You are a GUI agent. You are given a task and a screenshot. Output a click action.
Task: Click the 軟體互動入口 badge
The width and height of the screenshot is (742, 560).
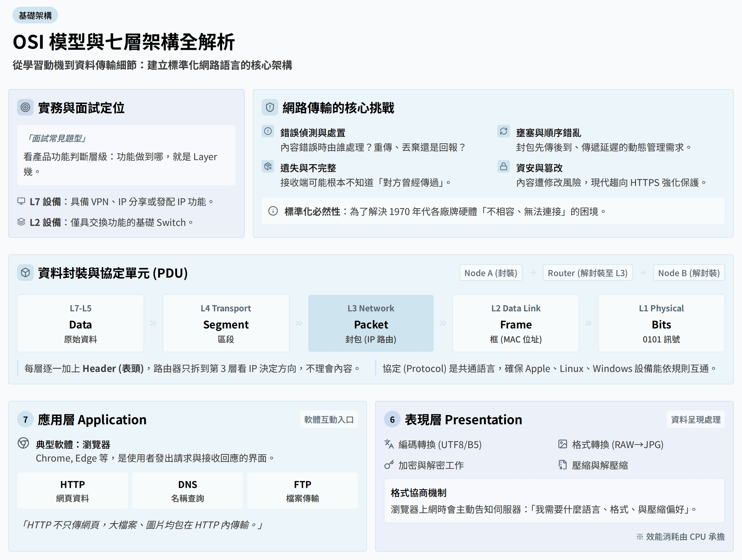tap(329, 419)
